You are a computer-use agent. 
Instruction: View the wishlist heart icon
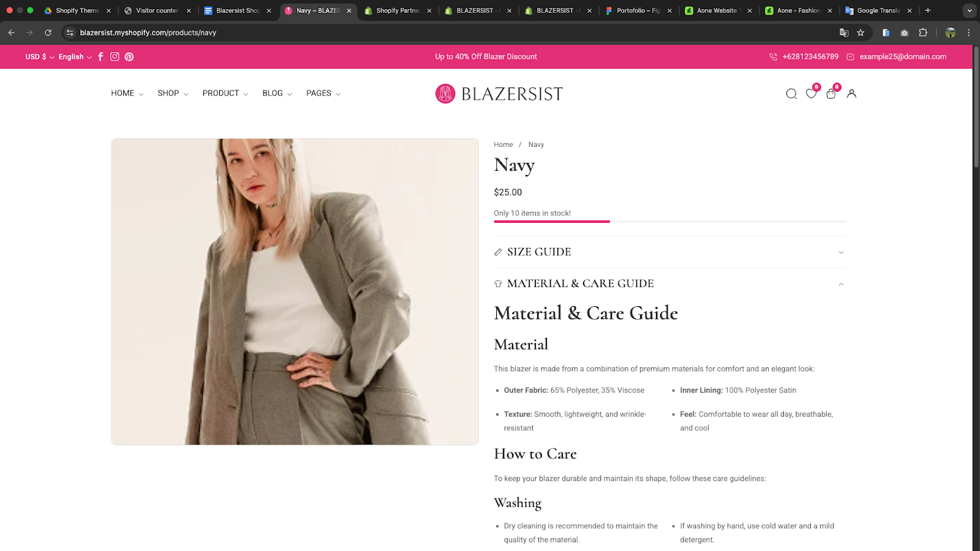[811, 94]
